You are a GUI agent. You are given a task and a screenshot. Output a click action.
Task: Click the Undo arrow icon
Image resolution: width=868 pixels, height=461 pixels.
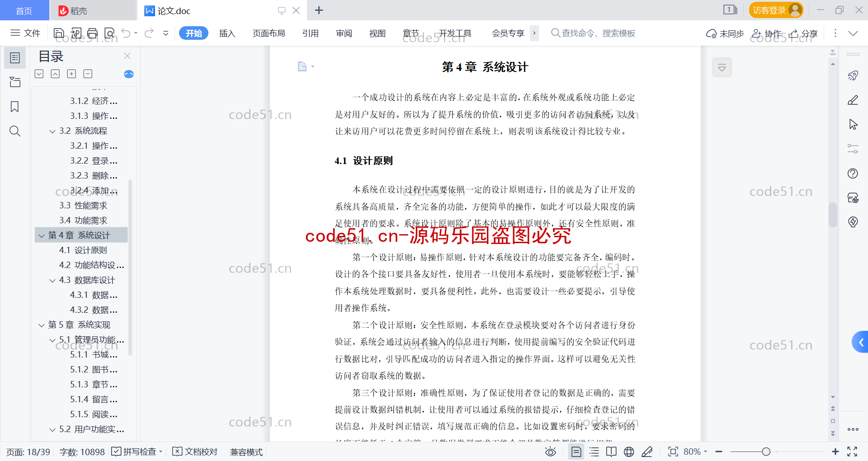coord(126,33)
